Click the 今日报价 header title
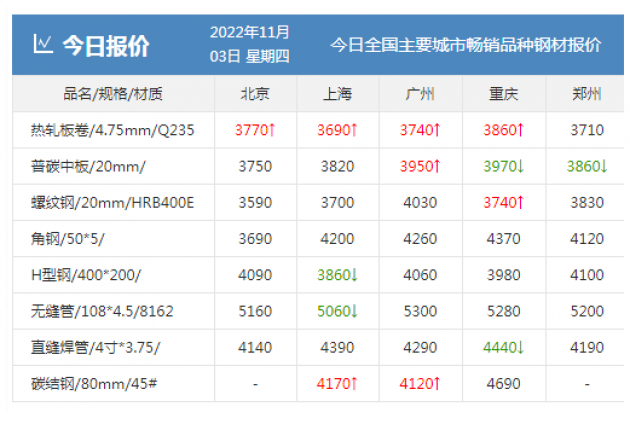Image resolution: width=630 pixels, height=430 pixels. click(x=105, y=45)
